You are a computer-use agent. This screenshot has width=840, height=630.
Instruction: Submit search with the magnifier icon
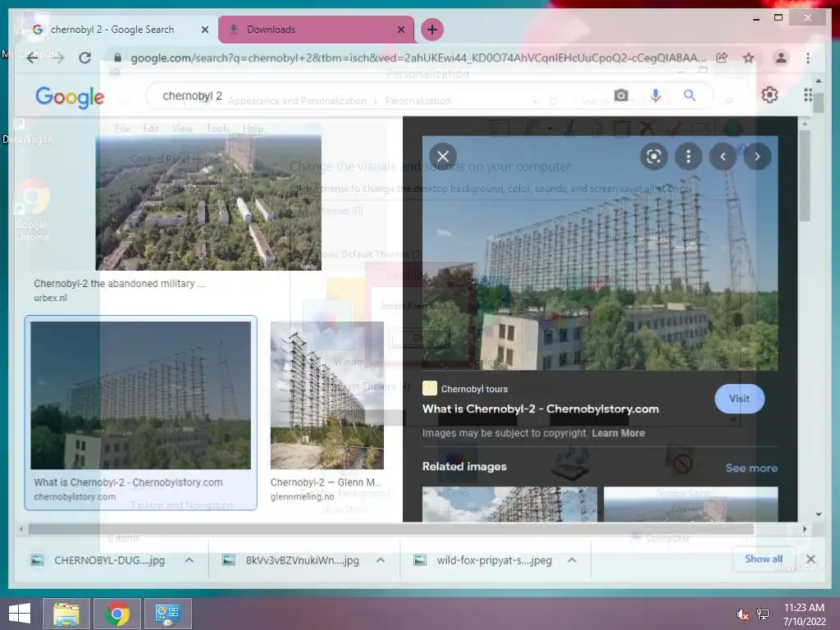pos(689,95)
